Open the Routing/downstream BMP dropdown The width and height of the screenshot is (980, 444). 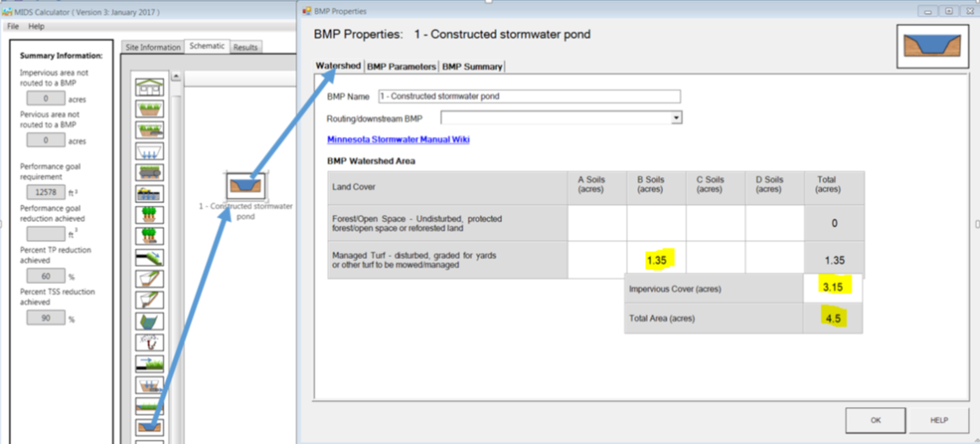[676, 118]
